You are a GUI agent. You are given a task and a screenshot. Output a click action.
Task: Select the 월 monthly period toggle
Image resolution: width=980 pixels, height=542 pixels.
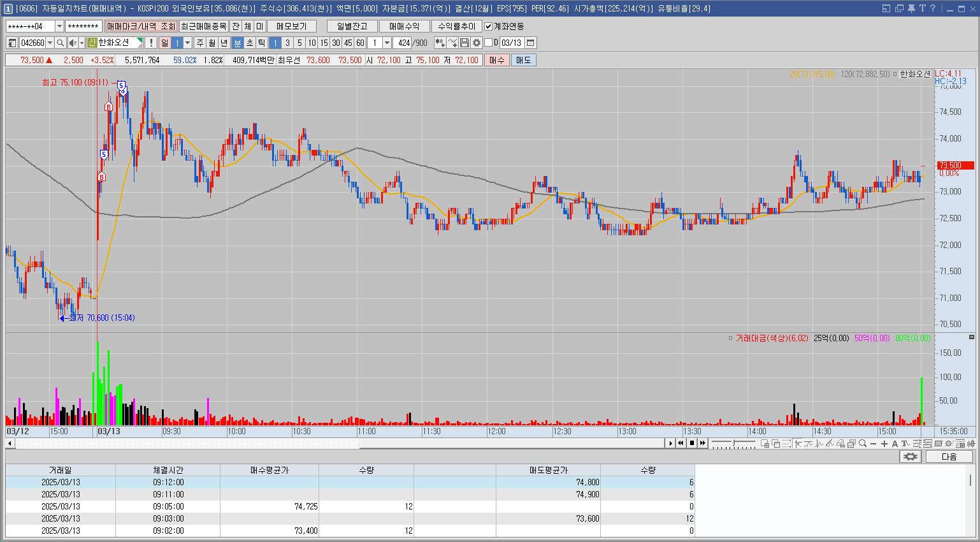point(212,43)
